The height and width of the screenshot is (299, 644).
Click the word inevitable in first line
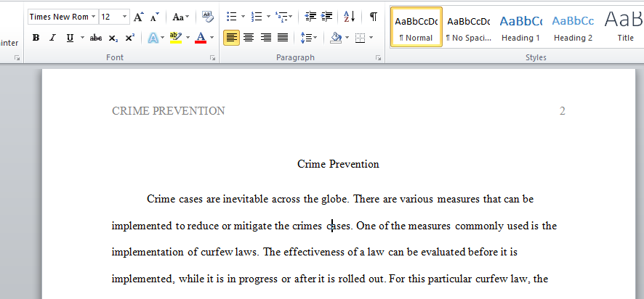tap(246, 200)
